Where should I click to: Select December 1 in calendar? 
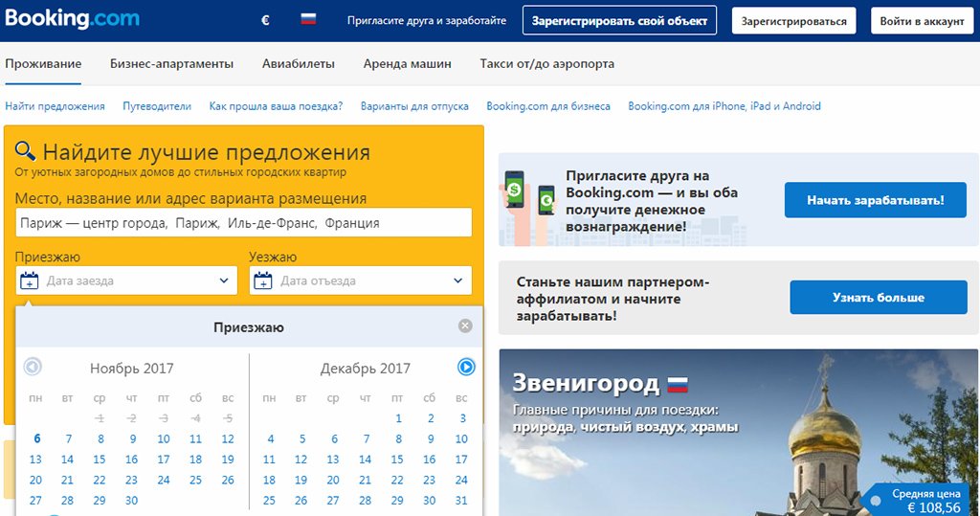tap(398, 418)
